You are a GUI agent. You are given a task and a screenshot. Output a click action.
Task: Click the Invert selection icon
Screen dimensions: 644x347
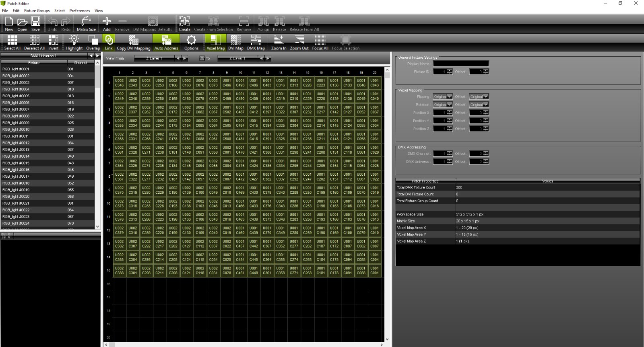(53, 42)
